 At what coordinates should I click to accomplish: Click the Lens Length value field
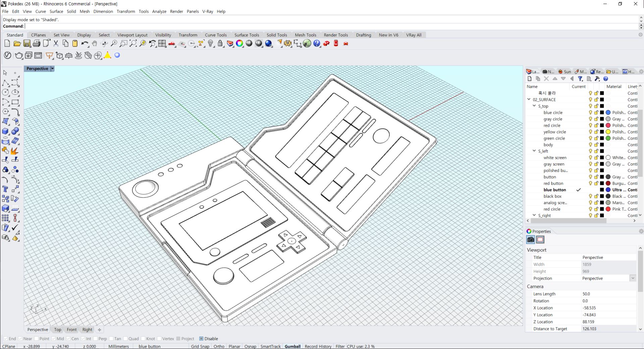pyautogui.click(x=608, y=294)
